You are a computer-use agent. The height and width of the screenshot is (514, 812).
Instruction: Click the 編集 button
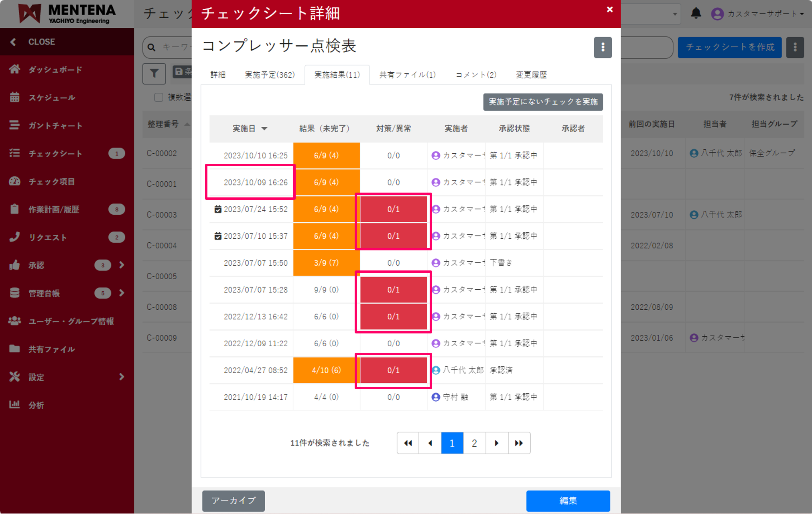568,501
